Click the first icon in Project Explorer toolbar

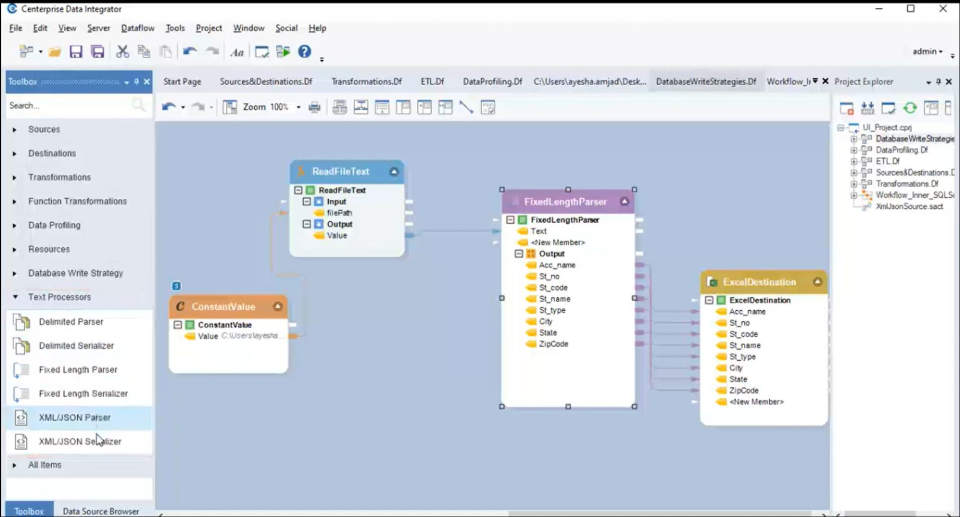(847, 108)
